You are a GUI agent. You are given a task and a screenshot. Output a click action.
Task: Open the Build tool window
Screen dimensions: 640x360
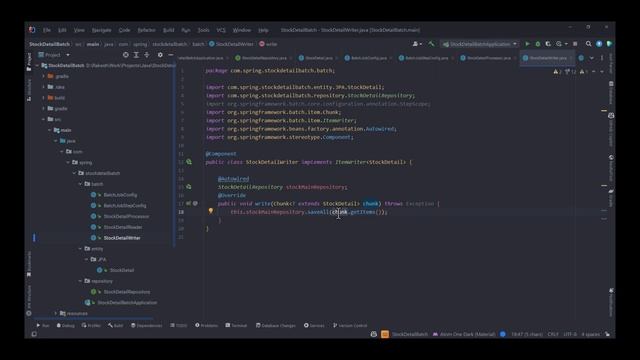[116, 325]
